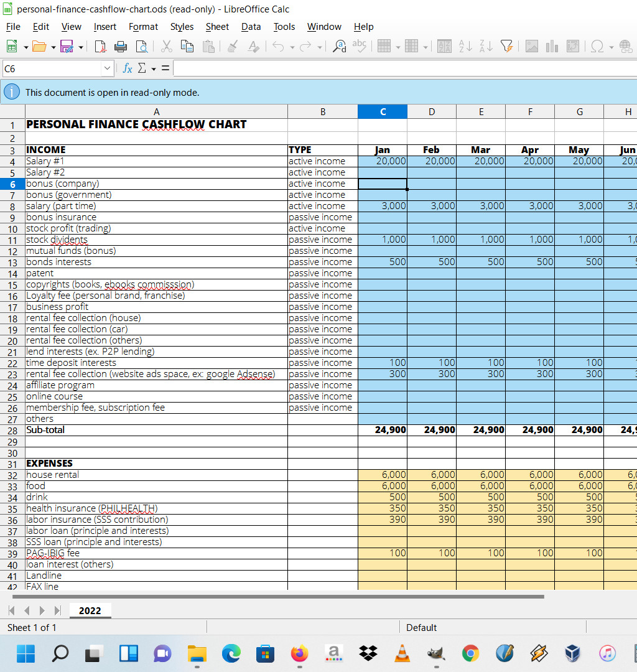Click the formula input line
The image size is (637, 672).
pos(404,68)
